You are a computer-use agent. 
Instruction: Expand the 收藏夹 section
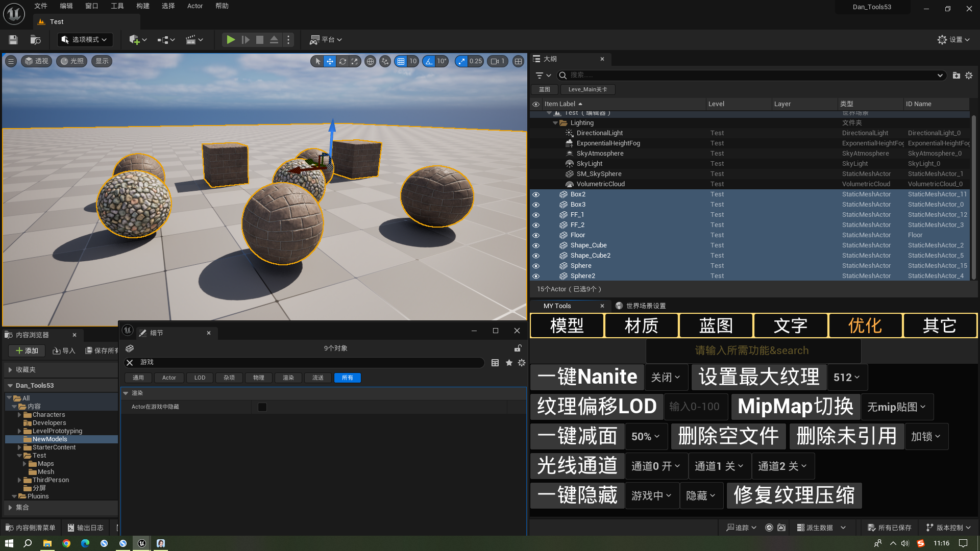(10, 370)
